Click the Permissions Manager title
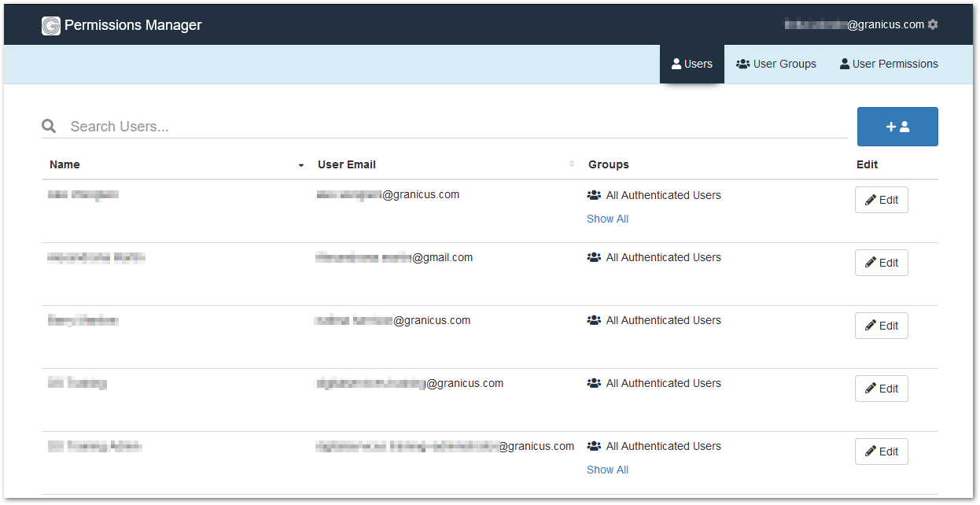Image resolution: width=980 pixels, height=505 pixels. 133,25
